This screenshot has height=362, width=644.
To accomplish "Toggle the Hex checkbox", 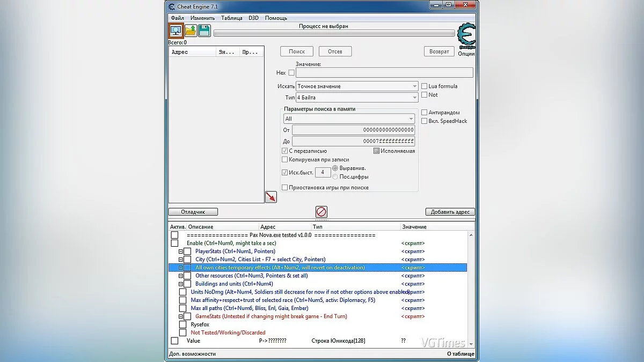I will pos(291,72).
